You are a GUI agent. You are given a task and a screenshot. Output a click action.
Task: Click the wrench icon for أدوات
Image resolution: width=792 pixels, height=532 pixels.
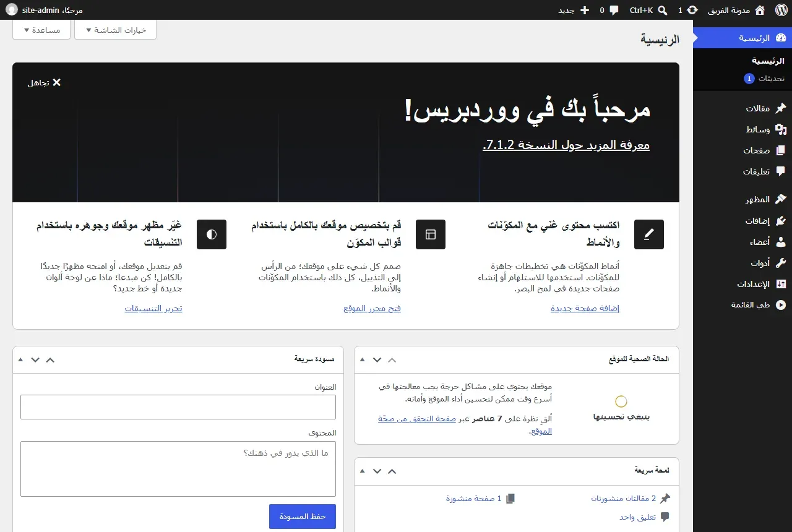tap(780, 262)
